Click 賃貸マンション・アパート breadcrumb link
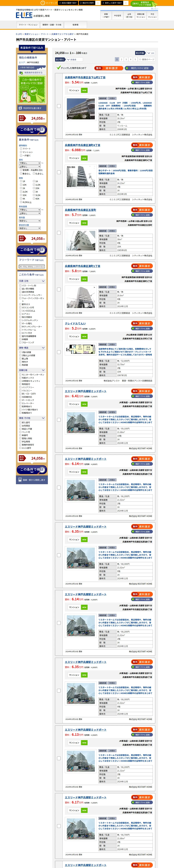174x868 pixels. pyautogui.click(x=37, y=34)
